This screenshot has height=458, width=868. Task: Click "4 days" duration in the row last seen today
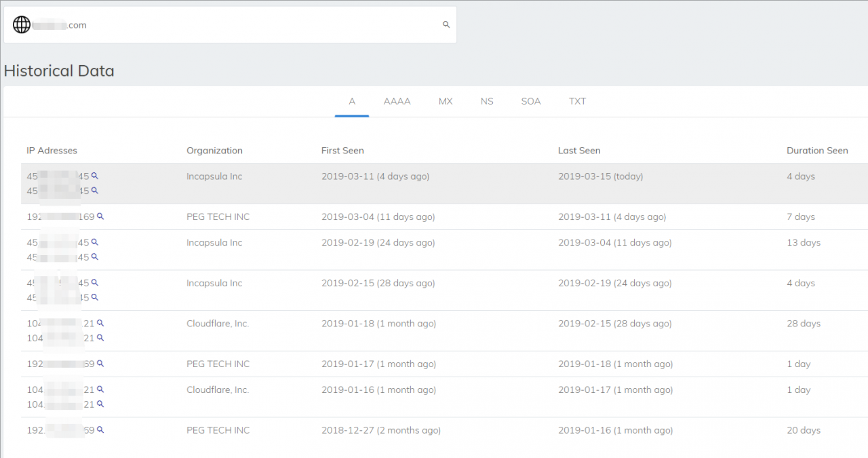(801, 176)
